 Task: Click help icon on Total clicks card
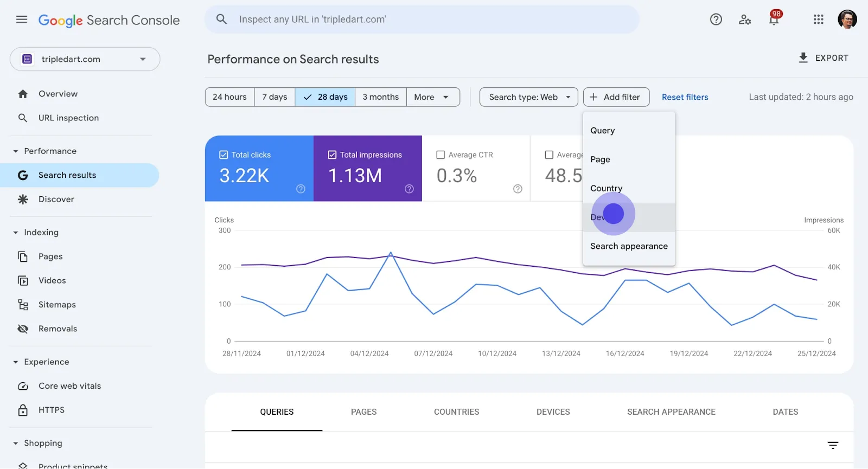301,189
